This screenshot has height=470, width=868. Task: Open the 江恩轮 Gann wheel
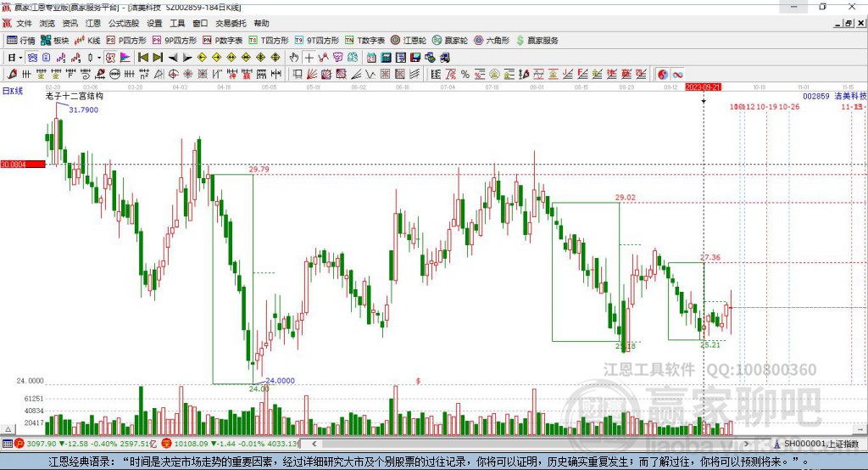(x=409, y=41)
